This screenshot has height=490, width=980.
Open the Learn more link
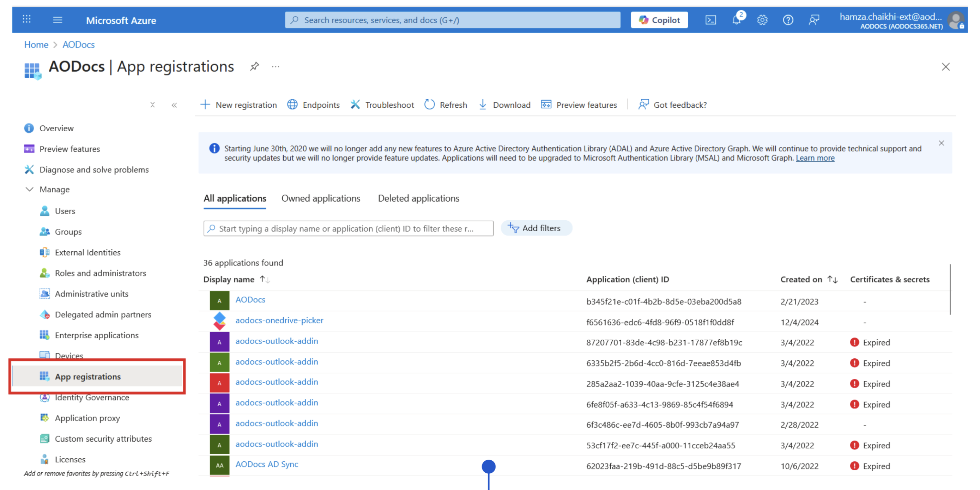click(815, 158)
